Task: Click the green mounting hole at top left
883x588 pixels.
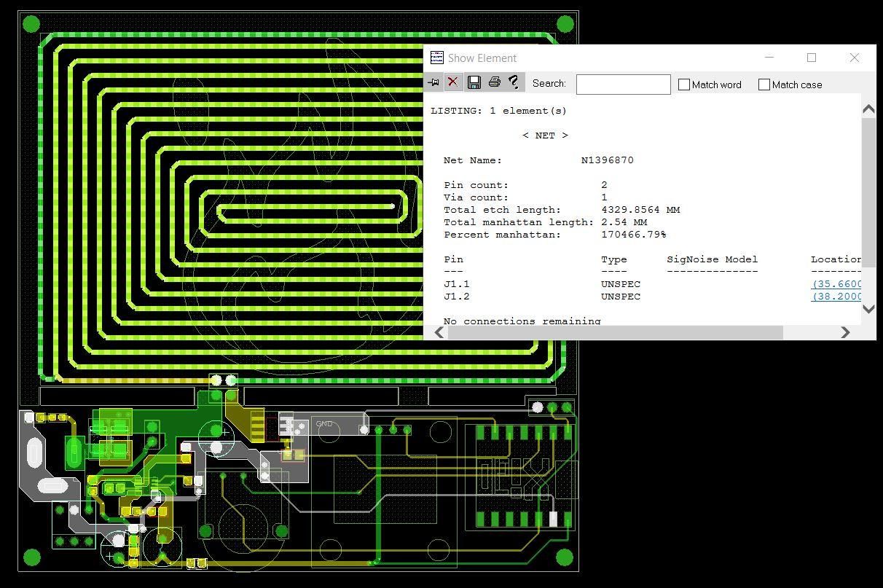Action: tap(30, 23)
